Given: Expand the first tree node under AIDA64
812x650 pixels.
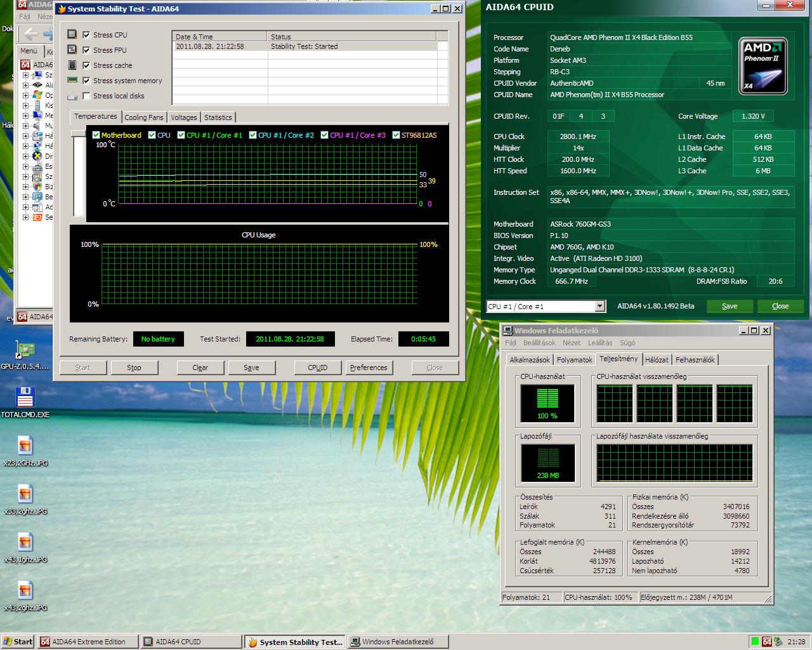Looking at the screenshot, I should [x=25, y=75].
